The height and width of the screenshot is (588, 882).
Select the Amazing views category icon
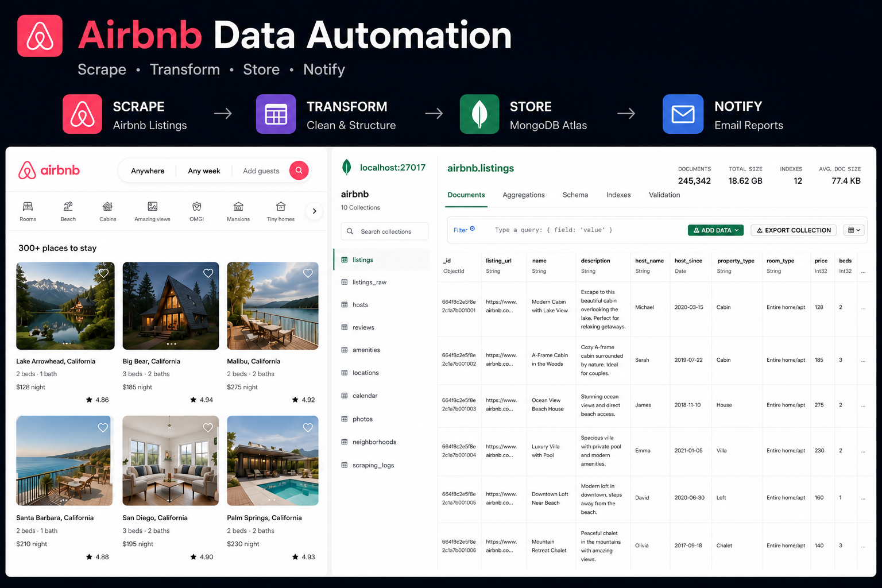[x=152, y=206]
